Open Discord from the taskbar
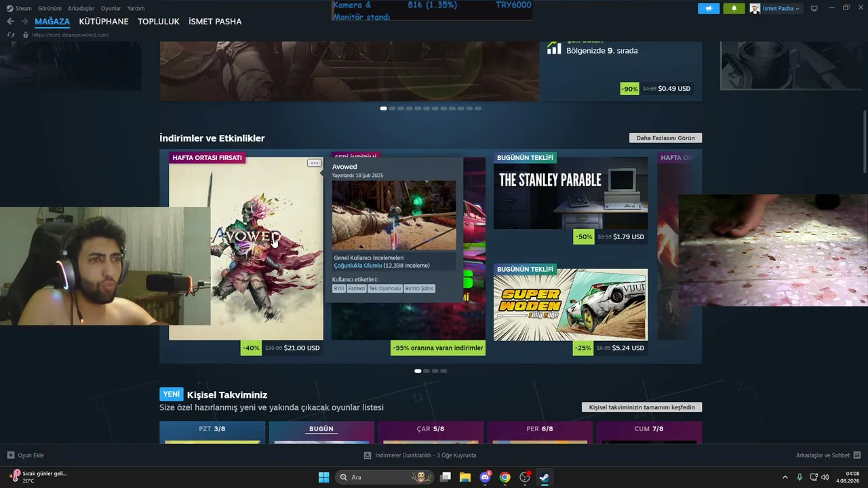Image resolution: width=868 pixels, height=488 pixels. point(485,477)
